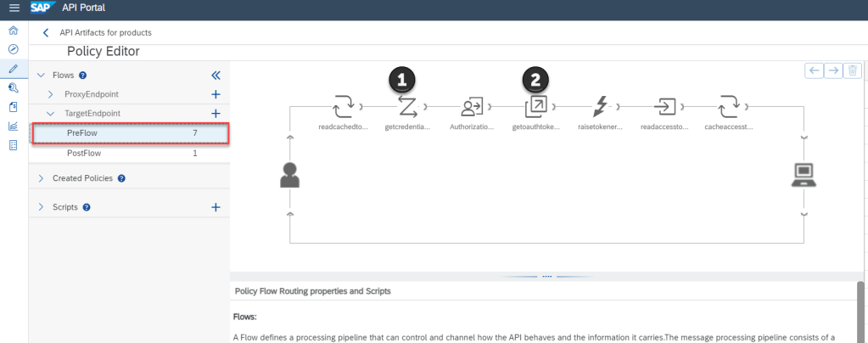Open the Analyze chart icon in sidebar

coord(13,127)
